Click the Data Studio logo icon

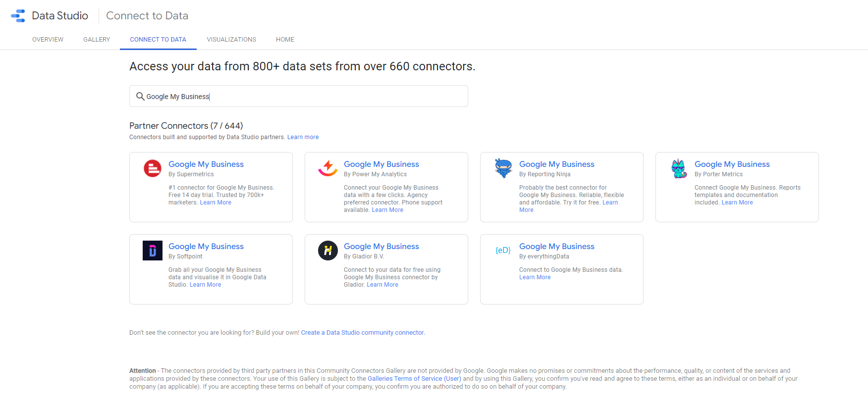(18, 16)
